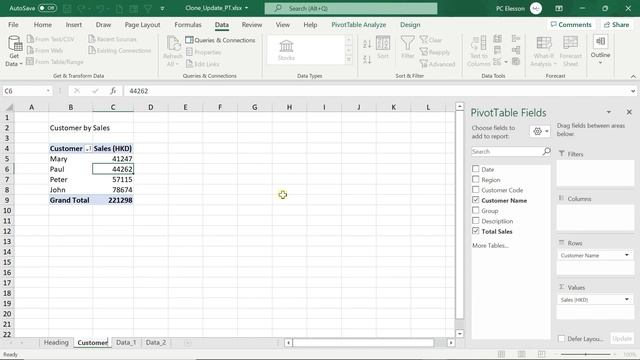Switch to the Insert tab
The height and width of the screenshot is (360, 640).
74,24
